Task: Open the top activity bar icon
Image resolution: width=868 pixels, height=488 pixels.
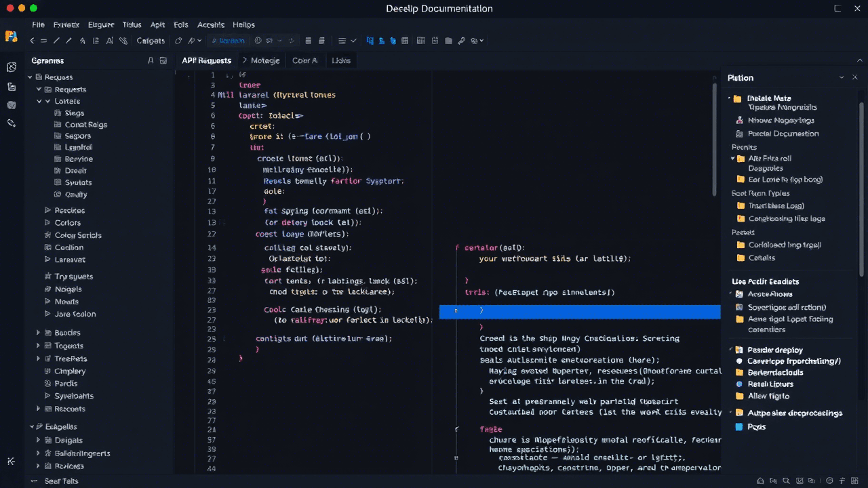Action: point(12,67)
